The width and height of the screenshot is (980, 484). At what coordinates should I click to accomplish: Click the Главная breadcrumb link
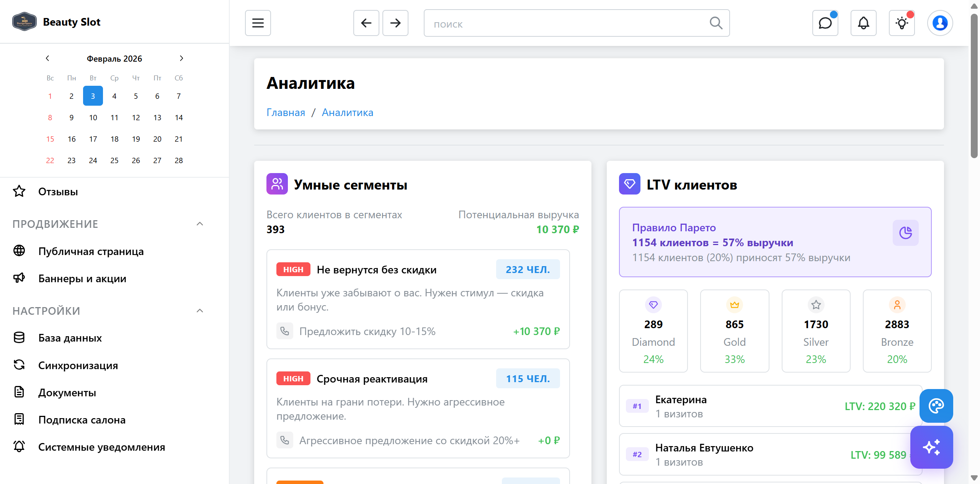(x=286, y=112)
